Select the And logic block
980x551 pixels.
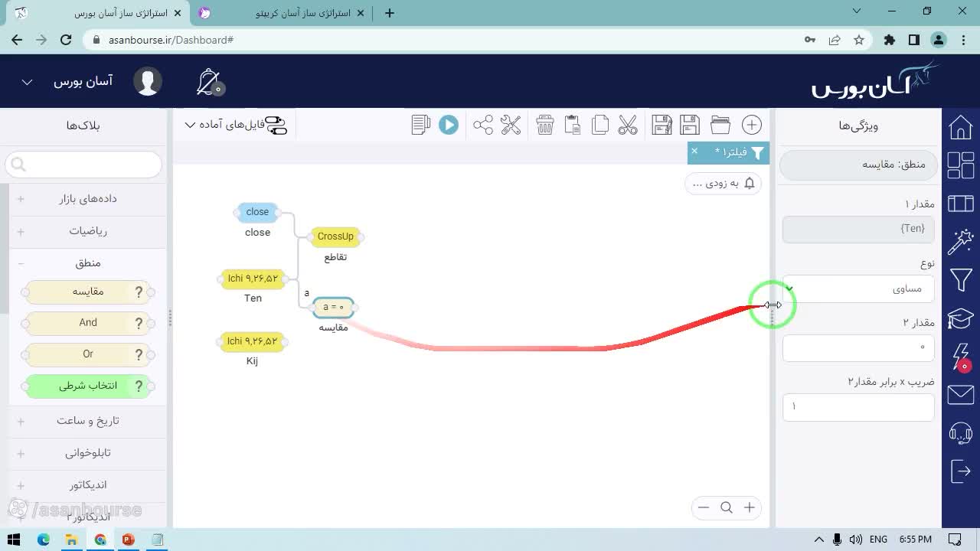[x=88, y=323]
